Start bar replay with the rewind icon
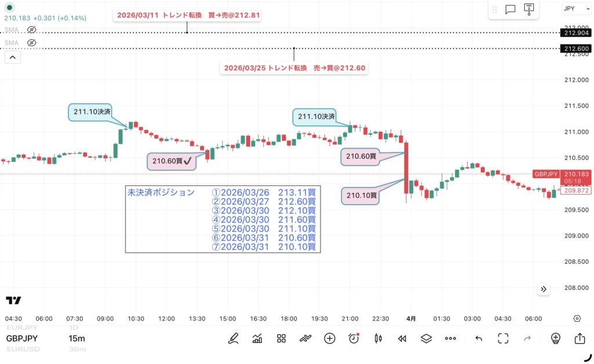Screen dimensions: 594x364 click(x=402, y=338)
